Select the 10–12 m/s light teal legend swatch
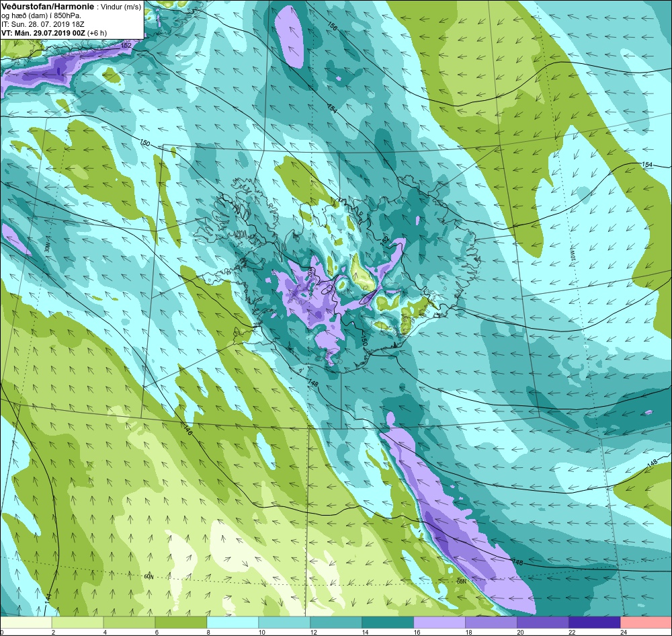Image resolution: width=672 pixels, height=636 pixels. click(x=284, y=623)
